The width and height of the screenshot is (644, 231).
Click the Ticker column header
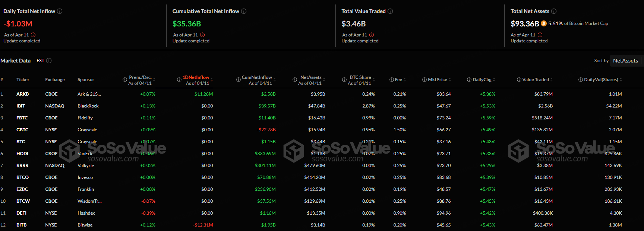[23, 80]
